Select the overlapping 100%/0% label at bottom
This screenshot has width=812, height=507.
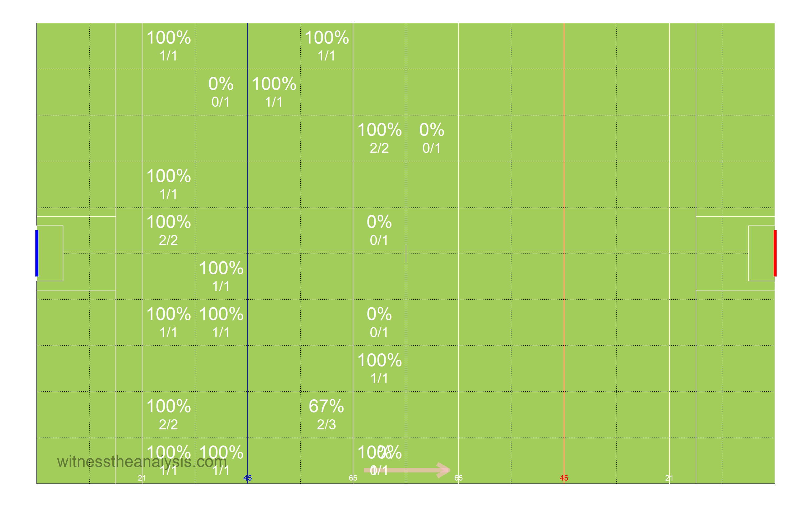pos(380,461)
